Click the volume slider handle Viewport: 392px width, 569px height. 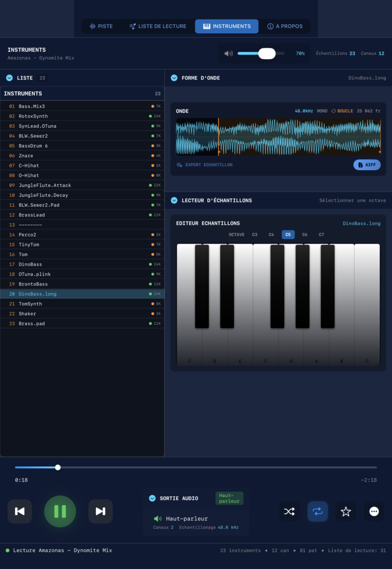pyautogui.click(x=266, y=54)
